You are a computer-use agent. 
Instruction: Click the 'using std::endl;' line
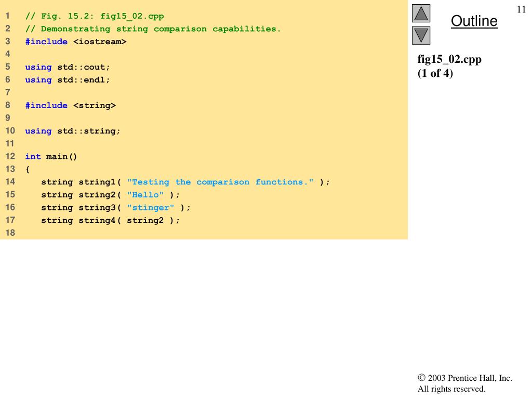[x=68, y=80]
